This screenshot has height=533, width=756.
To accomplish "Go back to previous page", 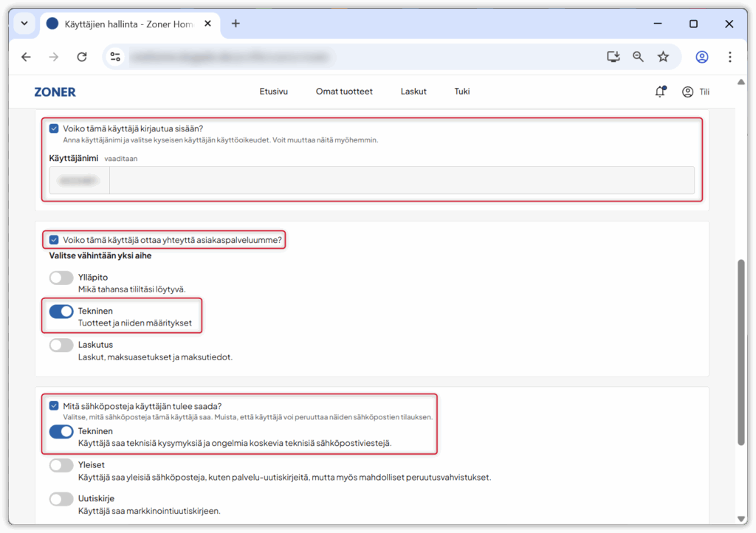I will (27, 57).
